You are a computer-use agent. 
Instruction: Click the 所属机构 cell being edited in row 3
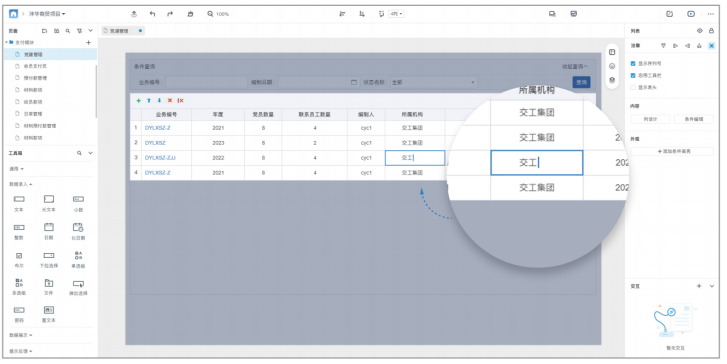[415, 158]
